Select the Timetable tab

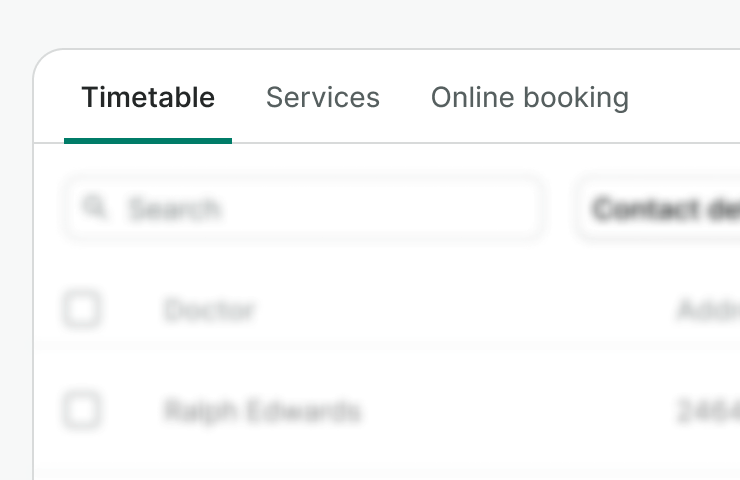click(x=148, y=98)
